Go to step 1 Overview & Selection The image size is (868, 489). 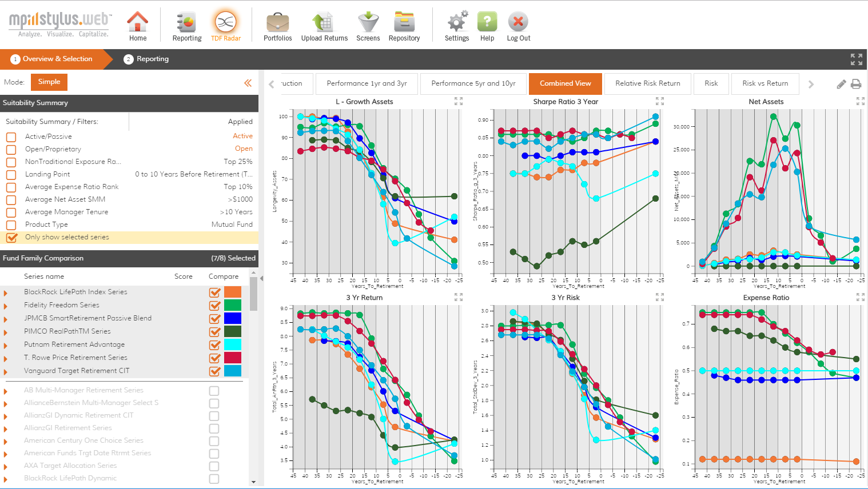51,59
